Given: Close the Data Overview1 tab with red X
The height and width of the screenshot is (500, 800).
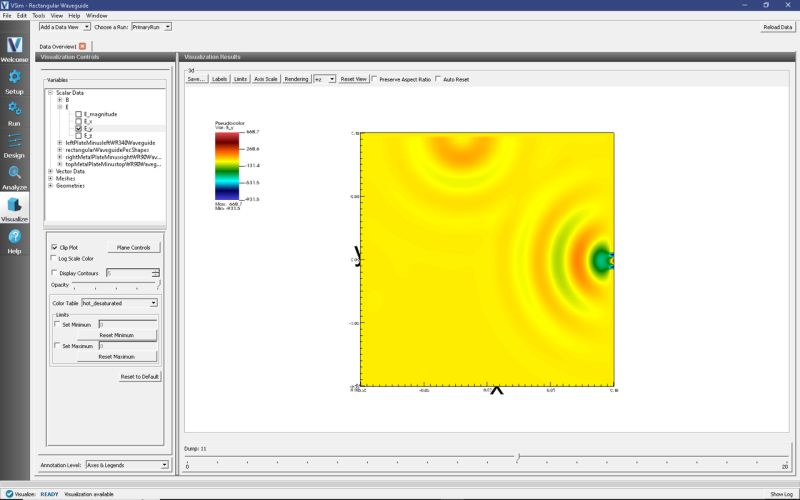Looking at the screenshot, I should pyautogui.click(x=82, y=46).
